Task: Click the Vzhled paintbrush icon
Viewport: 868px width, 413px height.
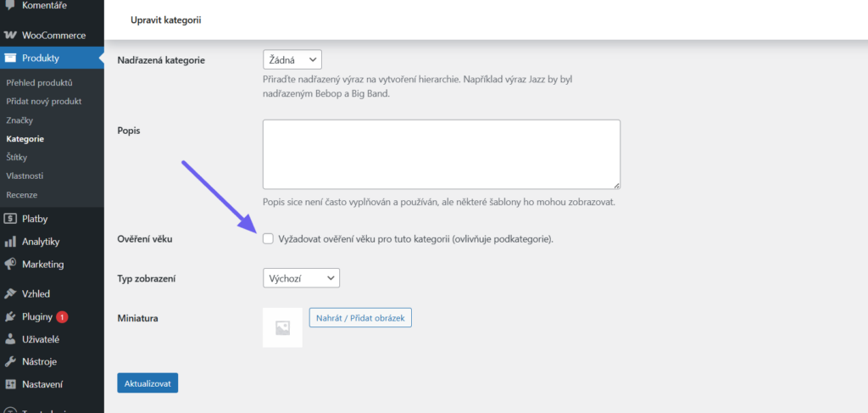Action: 10,294
